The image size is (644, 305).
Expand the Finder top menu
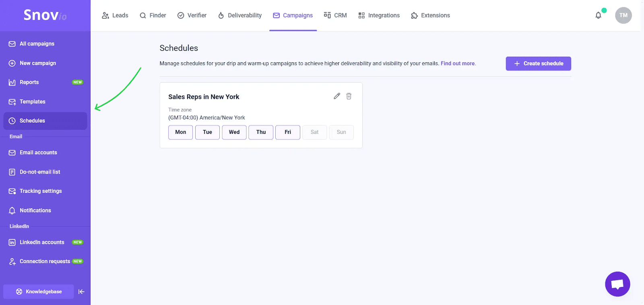coord(153,15)
